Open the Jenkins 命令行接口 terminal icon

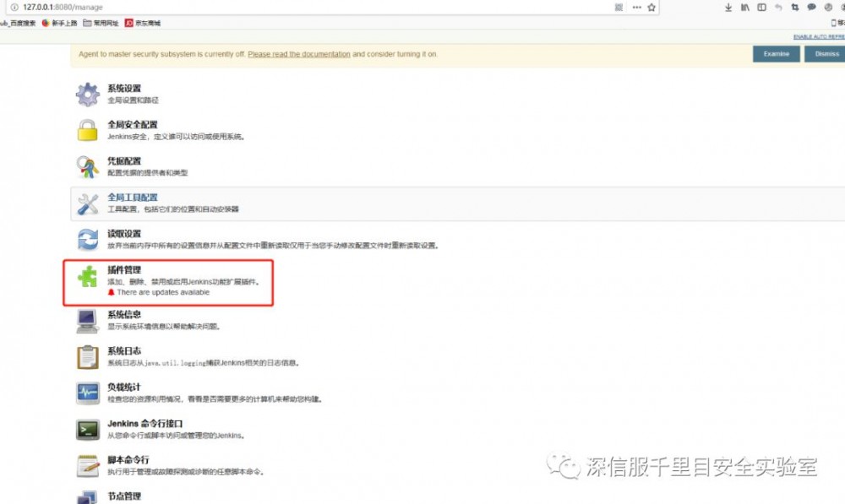point(87,429)
